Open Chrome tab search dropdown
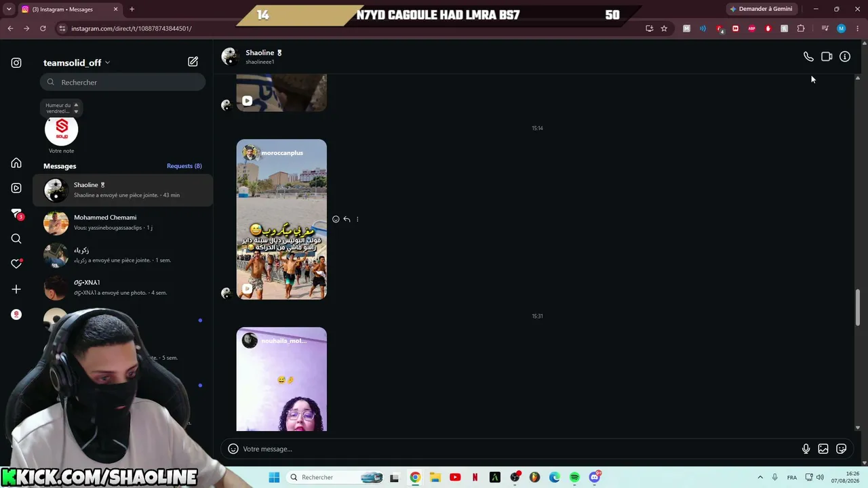868x488 pixels. point(9,9)
